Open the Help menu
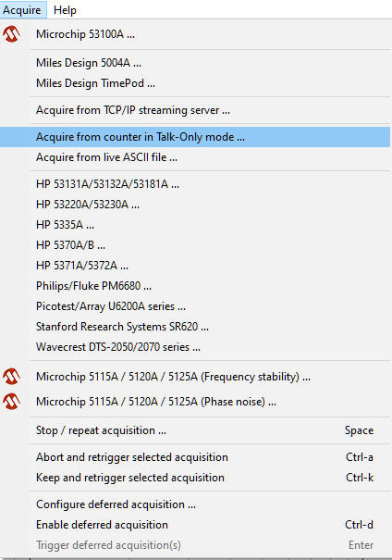Viewport: 392px width, 560px height. (65, 9)
